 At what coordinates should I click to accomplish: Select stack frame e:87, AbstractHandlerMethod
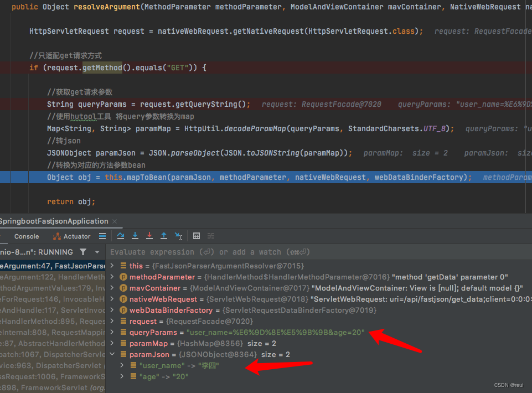[53, 343]
